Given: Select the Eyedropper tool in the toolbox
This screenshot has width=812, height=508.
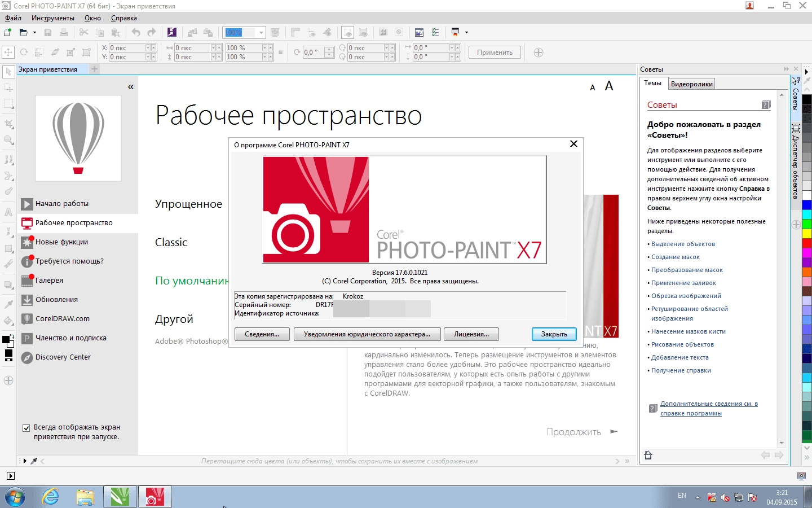Looking at the screenshot, I should click(8, 304).
